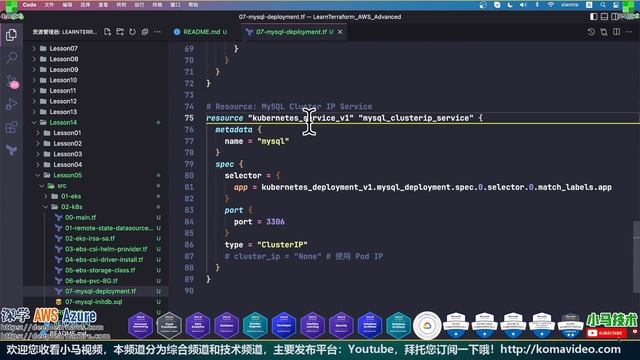Open the Extensions view
This screenshot has width=640, height=360.
pos(11,127)
